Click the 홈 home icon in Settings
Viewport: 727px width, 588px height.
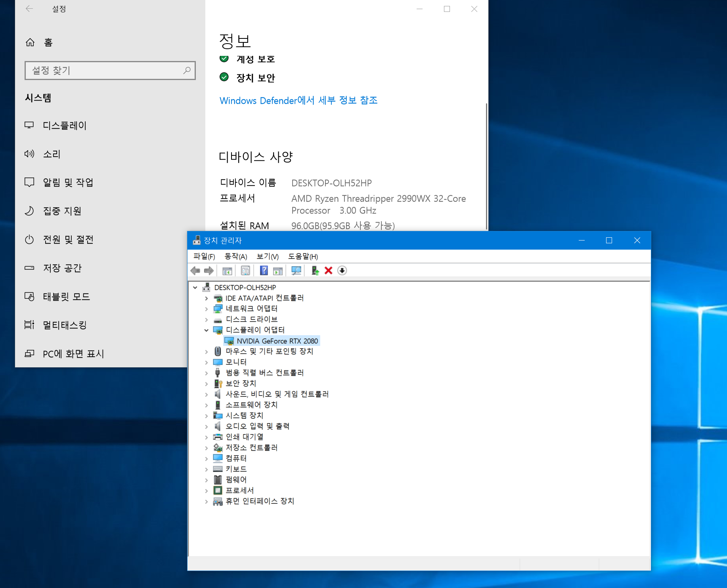pos(30,42)
